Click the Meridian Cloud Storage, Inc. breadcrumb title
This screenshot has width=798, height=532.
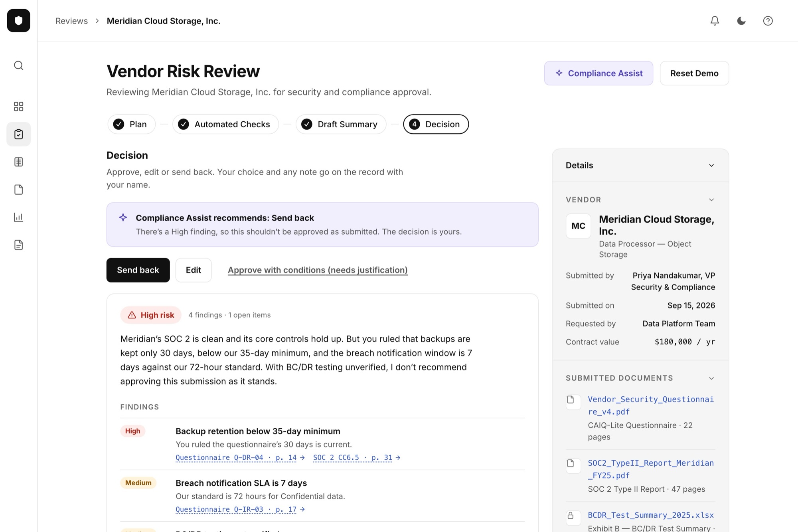[x=164, y=21]
